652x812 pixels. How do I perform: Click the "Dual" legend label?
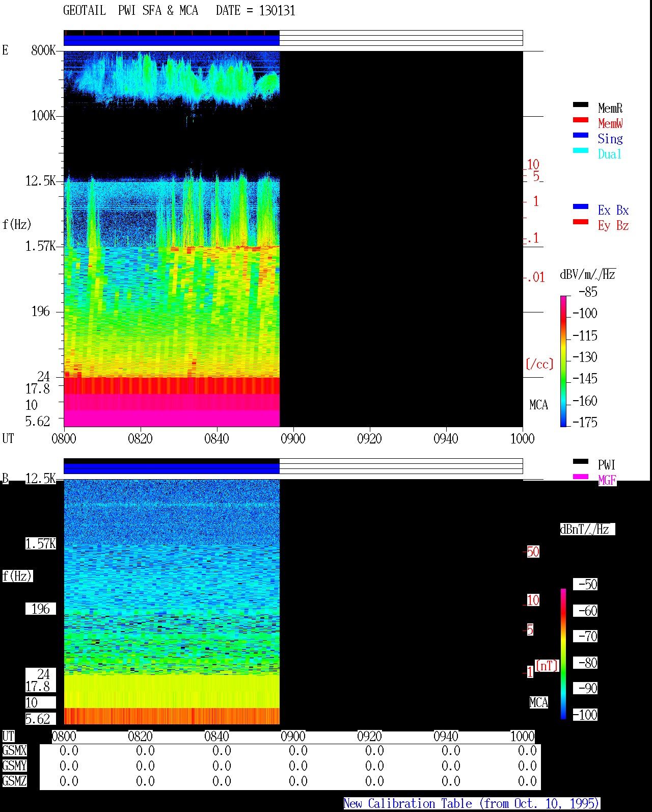pos(610,154)
